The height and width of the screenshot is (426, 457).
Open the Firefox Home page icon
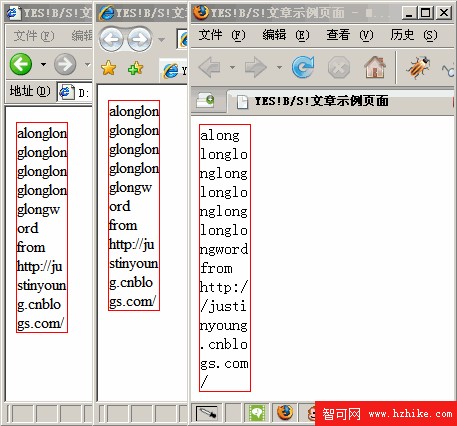tap(375, 67)
